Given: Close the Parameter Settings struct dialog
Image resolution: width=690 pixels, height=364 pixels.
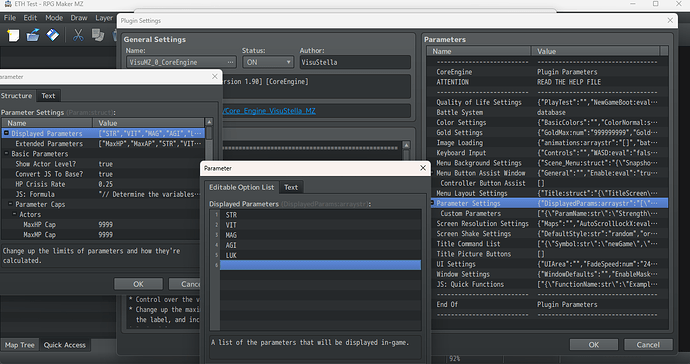Looking at the screenshot, I should click(215, 77).
